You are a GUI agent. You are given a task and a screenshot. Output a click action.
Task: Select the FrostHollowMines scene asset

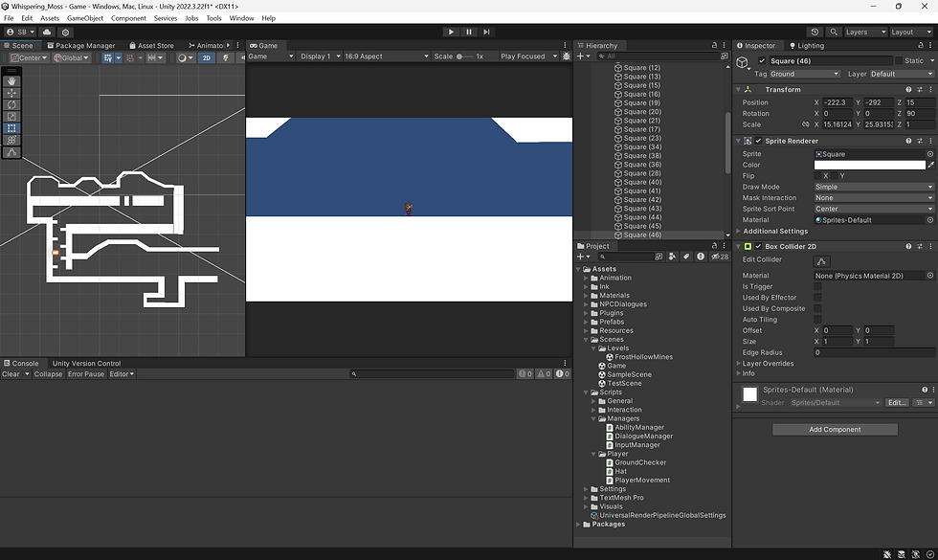click(643, 356)
